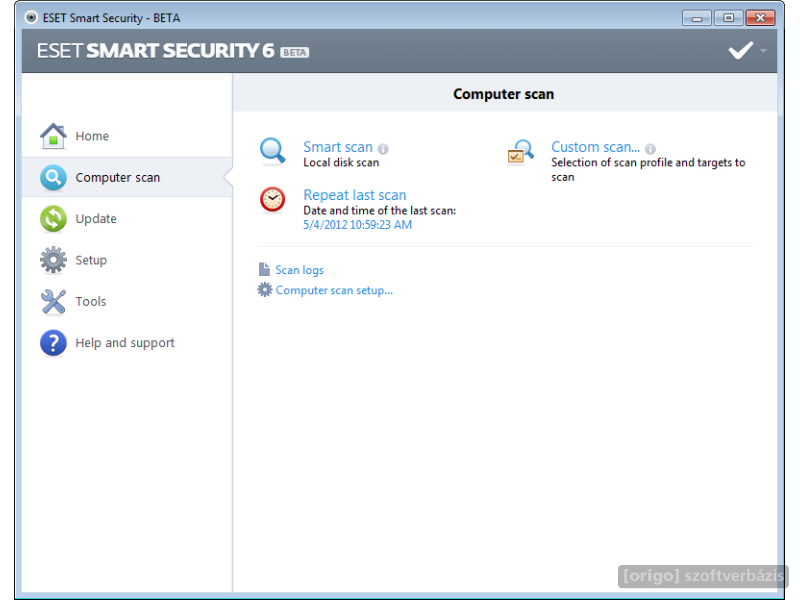Screen dimensions: 800x600
Task: Click the 'Computer scan' page heading
Action: tap(504, 94)
